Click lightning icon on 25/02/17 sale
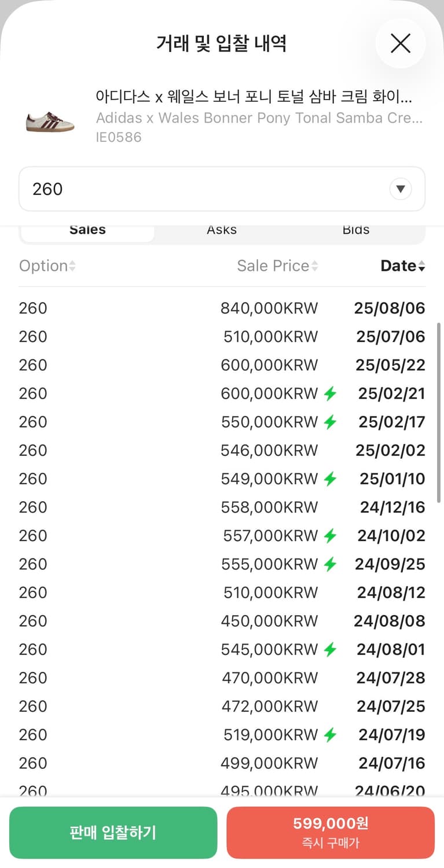The width and height of the screenshot is (444, 868). click(x=330, y=422)
